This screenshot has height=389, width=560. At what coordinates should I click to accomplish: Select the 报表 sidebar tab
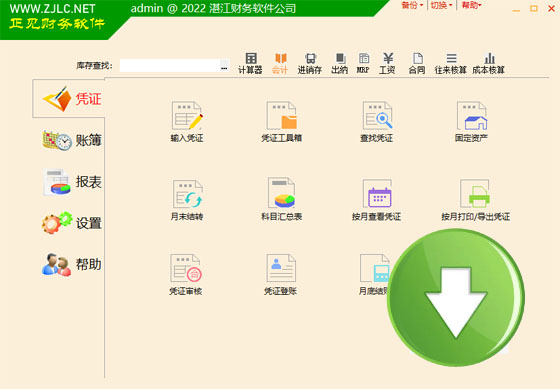pyautogui.click(x=71, y=182)
